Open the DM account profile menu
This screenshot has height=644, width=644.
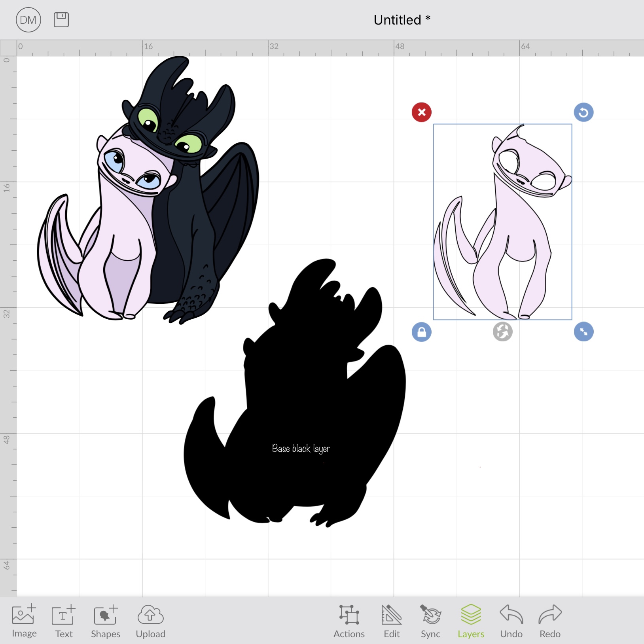pyautogui.click(x=28, y=19)
